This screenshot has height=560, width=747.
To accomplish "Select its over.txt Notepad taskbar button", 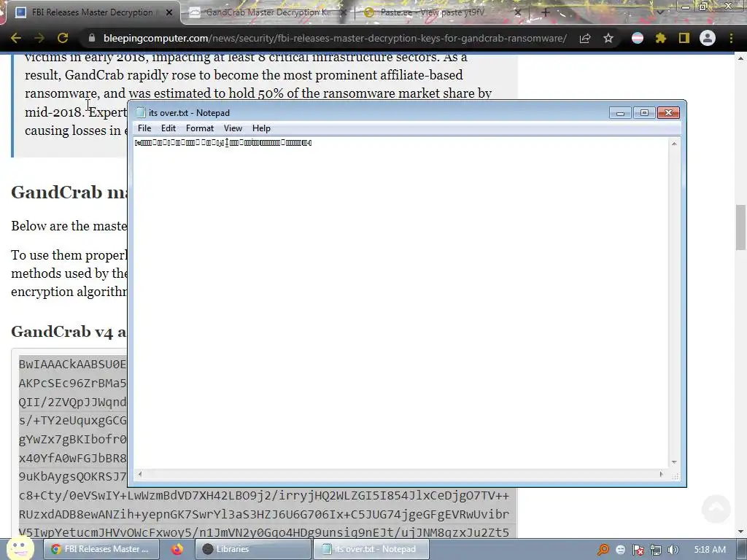I will coord(371,549).
